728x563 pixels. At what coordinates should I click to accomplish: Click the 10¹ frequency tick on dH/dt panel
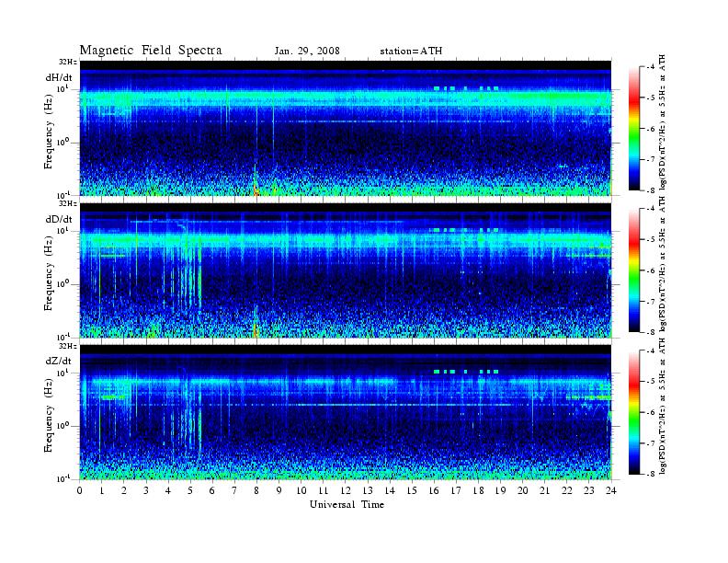point(63,88)
